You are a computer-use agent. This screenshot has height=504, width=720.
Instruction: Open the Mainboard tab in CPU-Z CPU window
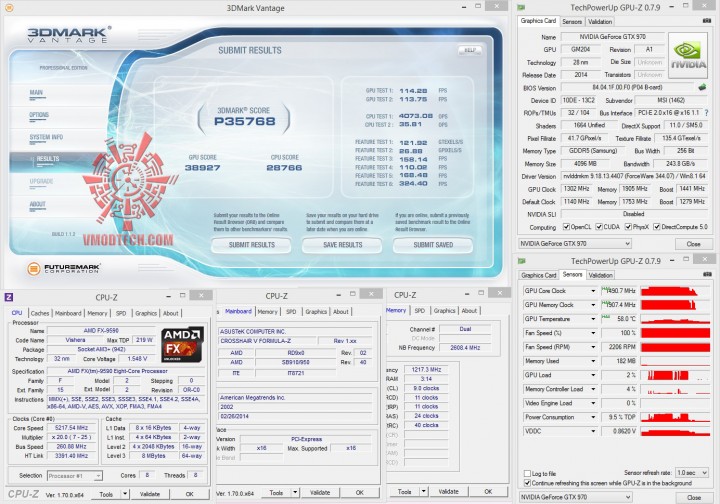[68, 313]
